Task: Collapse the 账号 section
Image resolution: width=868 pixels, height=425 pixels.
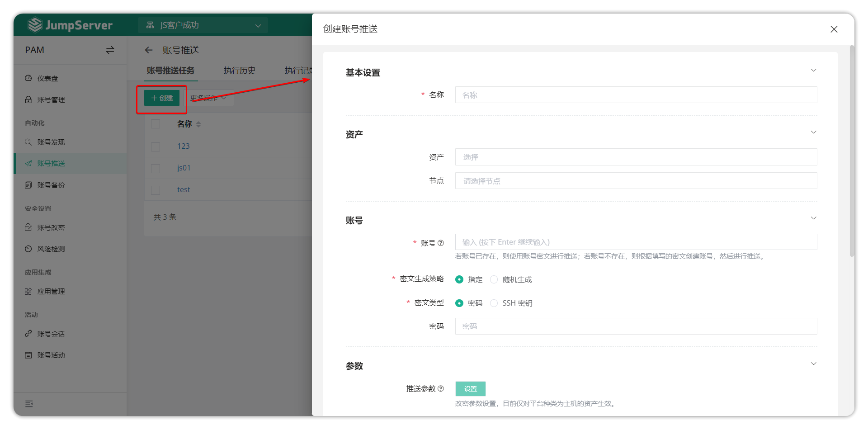Action: coord(813,218)
